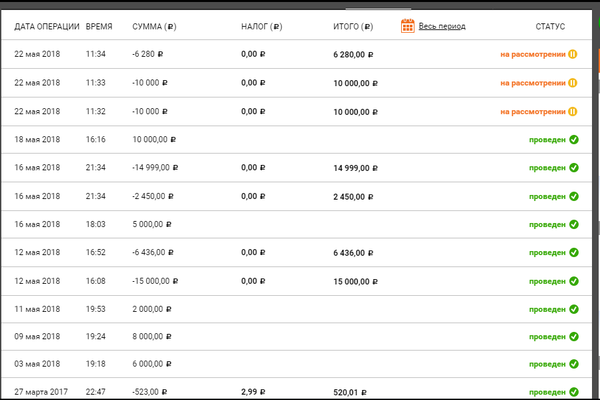Click the checkmark icon for 27 марта 2017

click(x=574, y=393)
